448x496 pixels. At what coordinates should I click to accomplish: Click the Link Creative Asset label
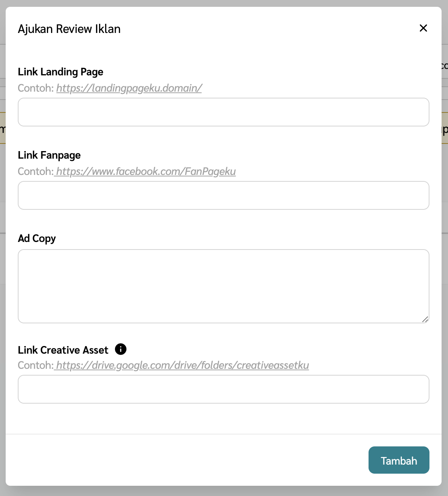[x=63, y=350]
